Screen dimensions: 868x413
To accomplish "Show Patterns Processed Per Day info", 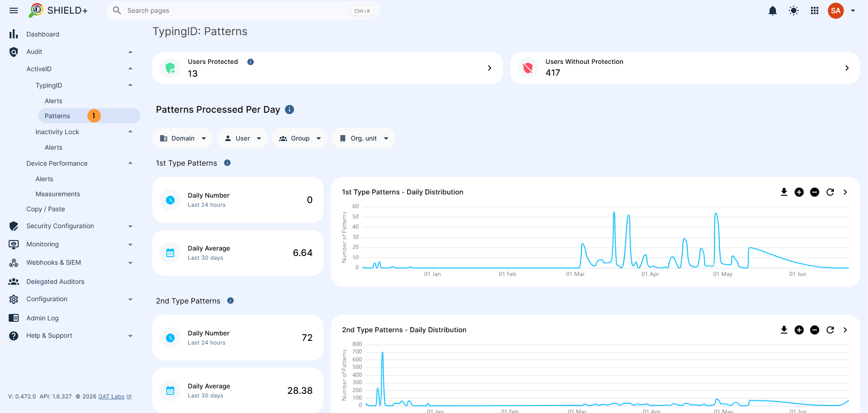I will [x=289, y=110].
